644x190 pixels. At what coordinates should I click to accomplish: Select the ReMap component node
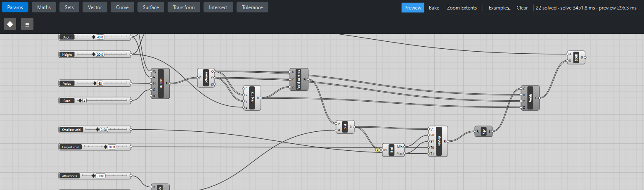coord(438,141)
